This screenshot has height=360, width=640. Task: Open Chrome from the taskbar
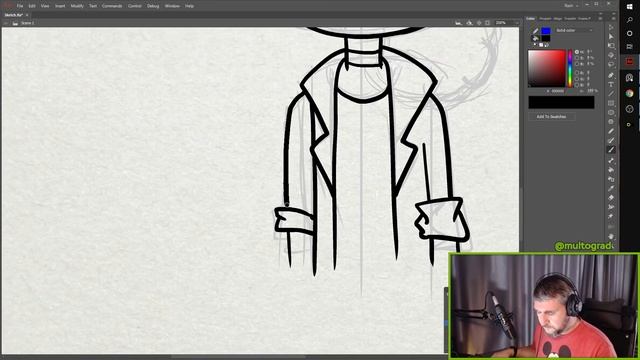click(629, 93)
